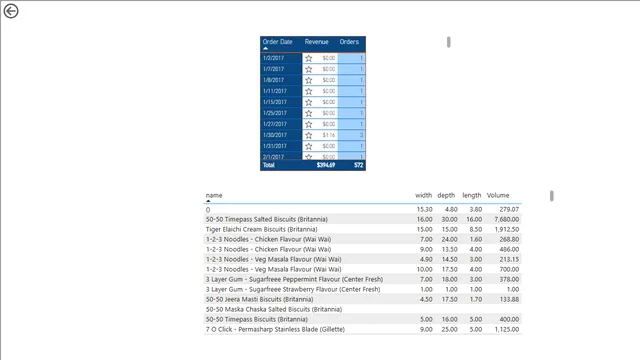Screen dimensions: 640x360
Task: Click the 1,912.50 volume value
Action: tap(507, 229)
